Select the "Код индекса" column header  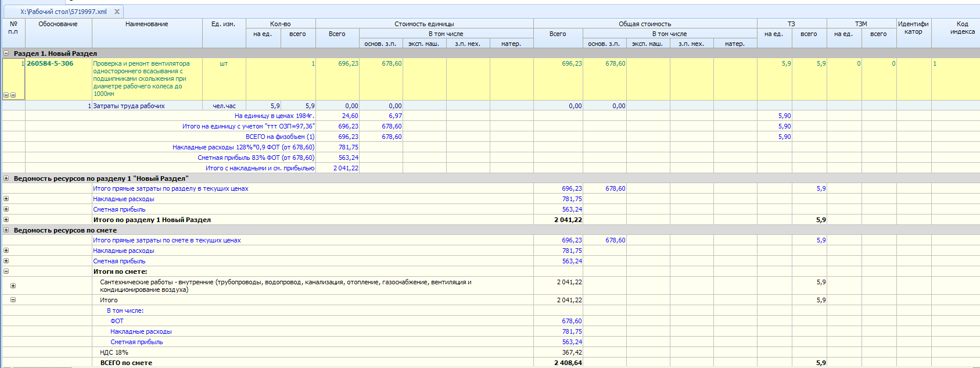962,28
